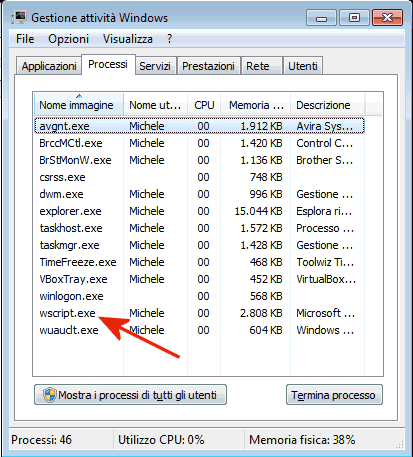
Task: Sort by the Nome immagine column header
Action: click(x=79, y=105)
